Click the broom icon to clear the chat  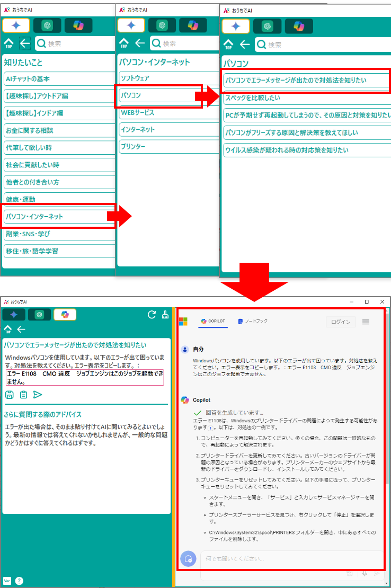click(x=165, y=315)
